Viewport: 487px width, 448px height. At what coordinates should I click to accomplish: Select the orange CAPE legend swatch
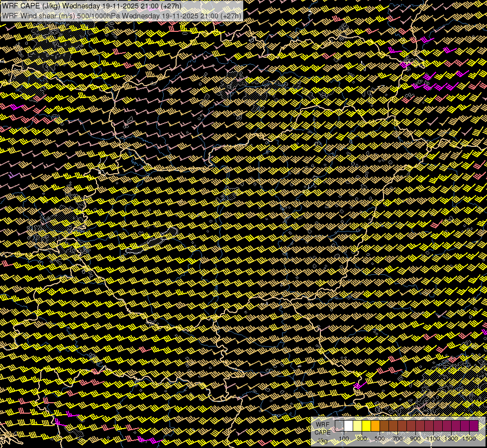(x=376, y=426)
